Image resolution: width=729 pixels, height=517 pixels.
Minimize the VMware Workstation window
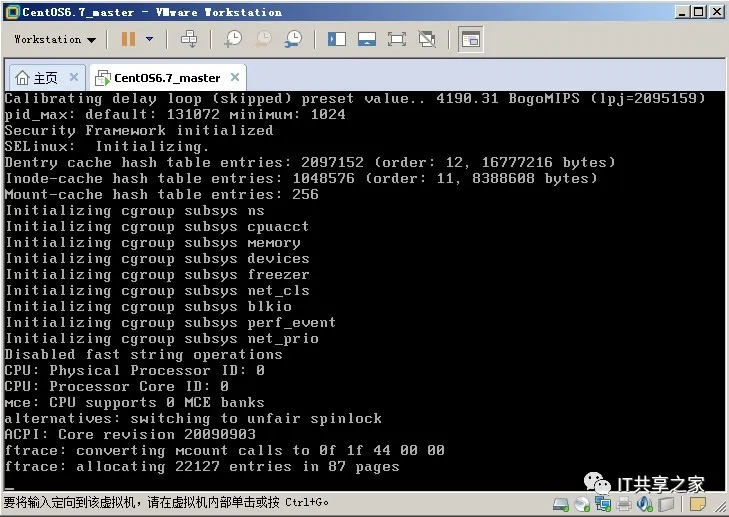point(682,12)
